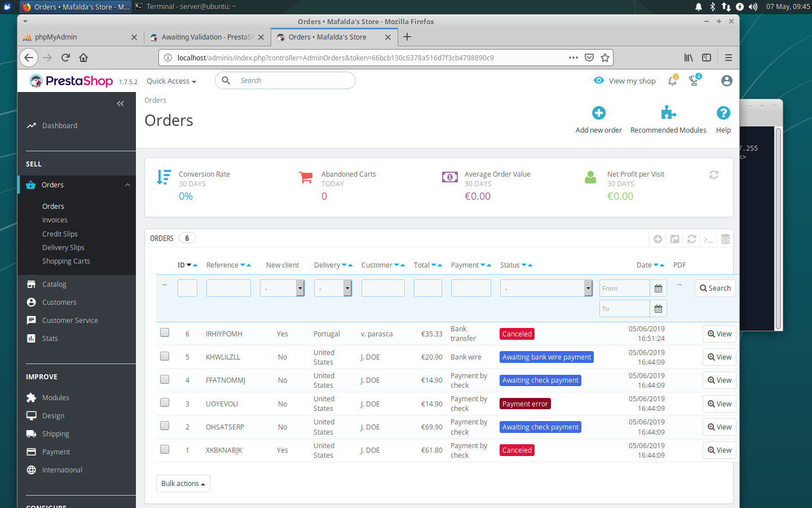The image size is (812, 508).
Task: Select checkbox for order IRHIYPOMH
Action: point(165,332)
